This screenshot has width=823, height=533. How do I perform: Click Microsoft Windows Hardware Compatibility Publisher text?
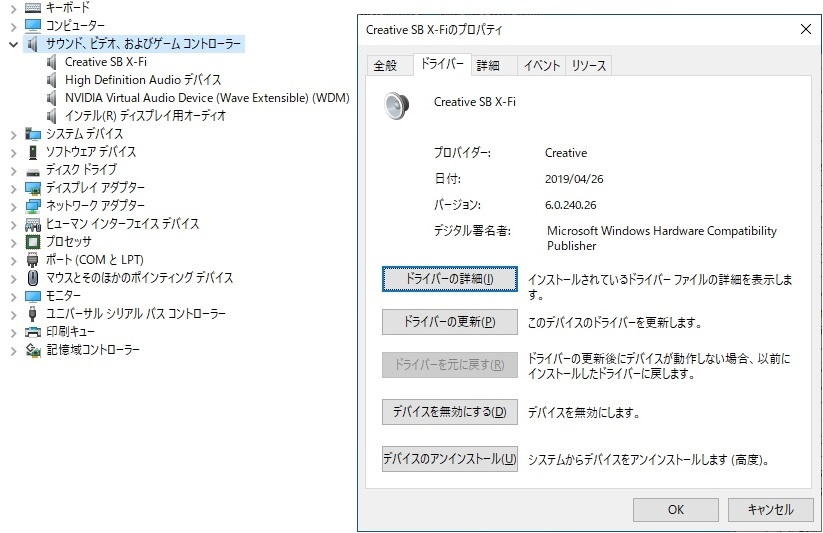click(661, 238)
